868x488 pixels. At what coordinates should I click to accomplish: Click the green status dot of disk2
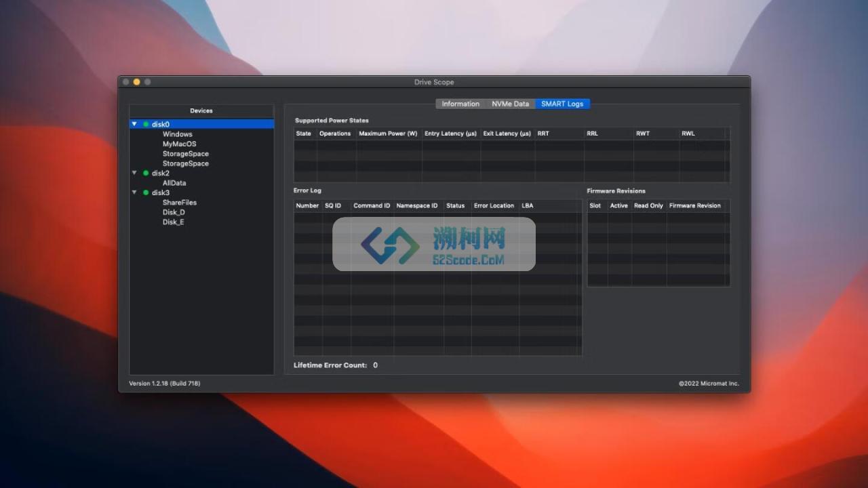pyautogui.click(x=146, y=173)
